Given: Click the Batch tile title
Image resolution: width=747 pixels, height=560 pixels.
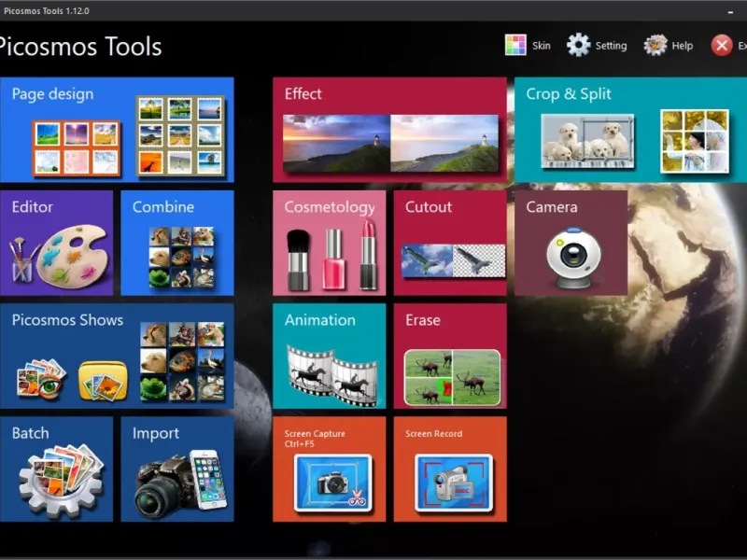Looking at the screenshot, I should (31, 433).
